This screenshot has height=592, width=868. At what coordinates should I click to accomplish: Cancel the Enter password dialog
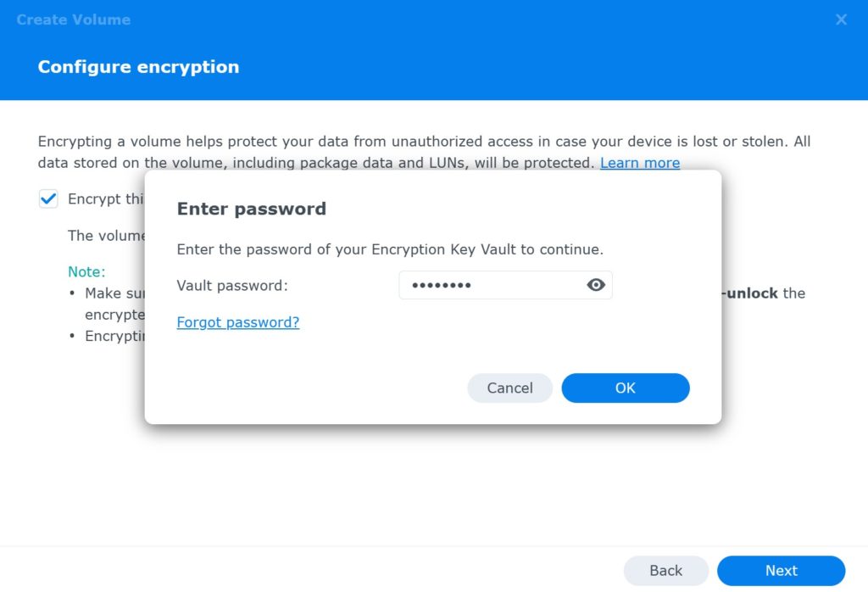click(x=509, y=388)
